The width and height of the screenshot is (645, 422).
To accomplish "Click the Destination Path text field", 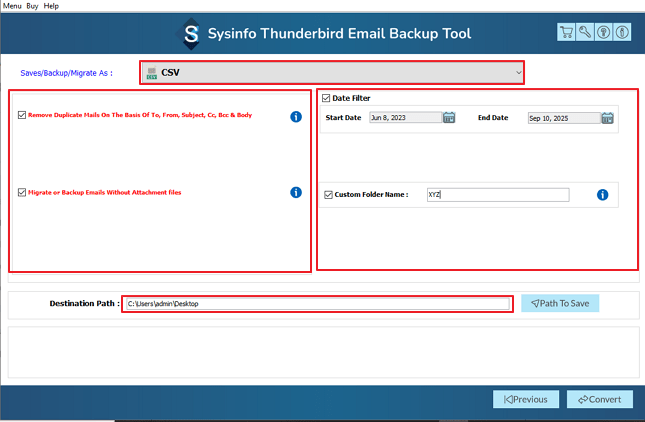I will tap(318, 304).
